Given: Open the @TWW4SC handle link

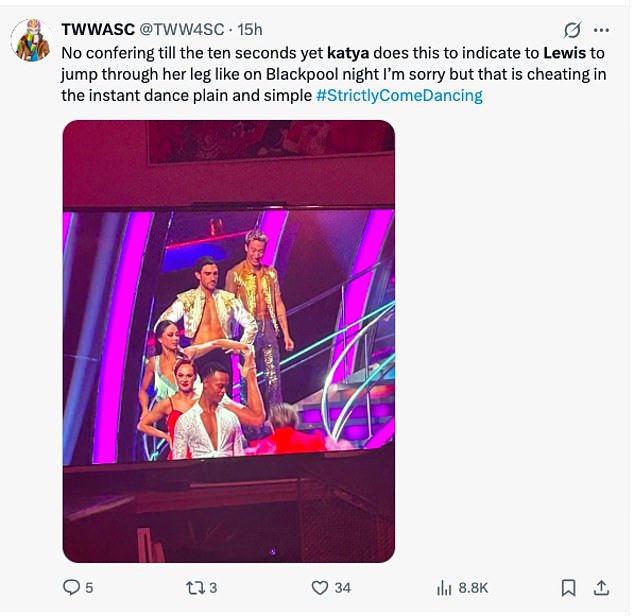Looking at the screenshot, I should [183, 30].
